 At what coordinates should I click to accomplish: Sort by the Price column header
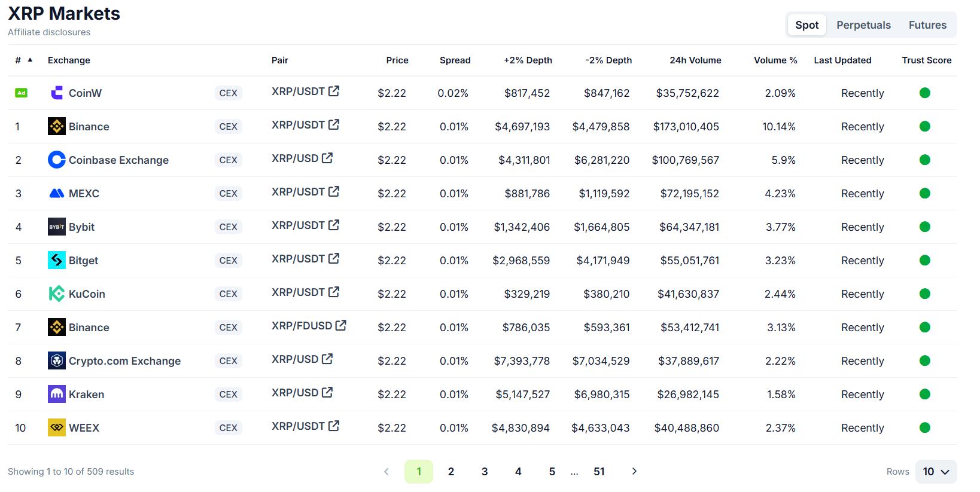point(397,60)
